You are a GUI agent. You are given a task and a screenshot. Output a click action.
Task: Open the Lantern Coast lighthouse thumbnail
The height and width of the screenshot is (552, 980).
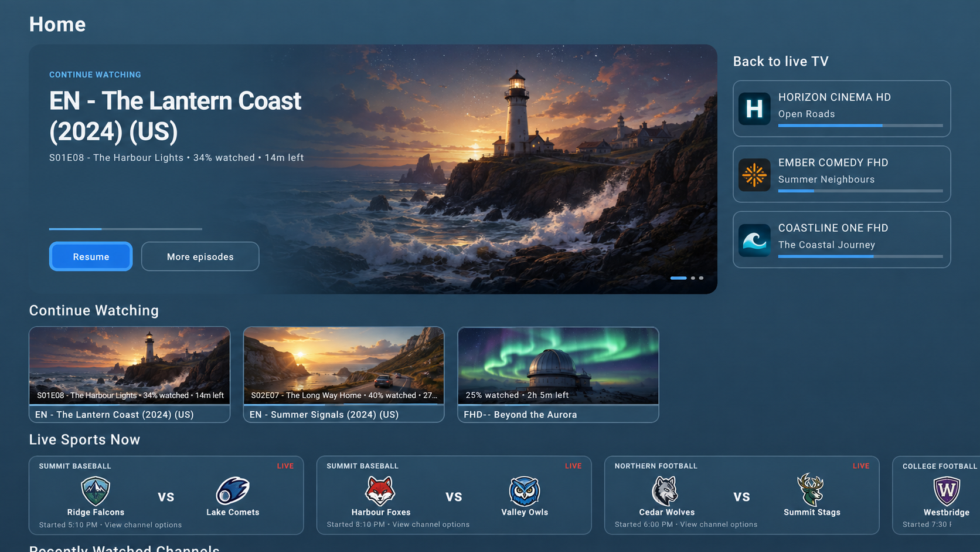pos(130,365)
